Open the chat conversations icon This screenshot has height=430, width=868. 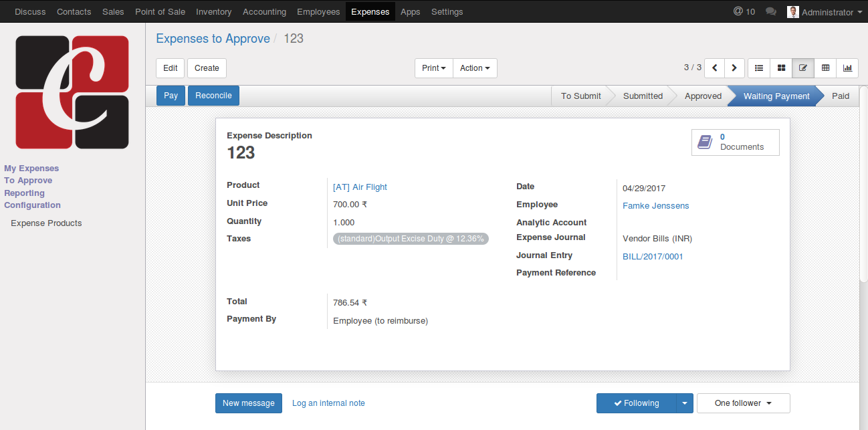[771, 12]
